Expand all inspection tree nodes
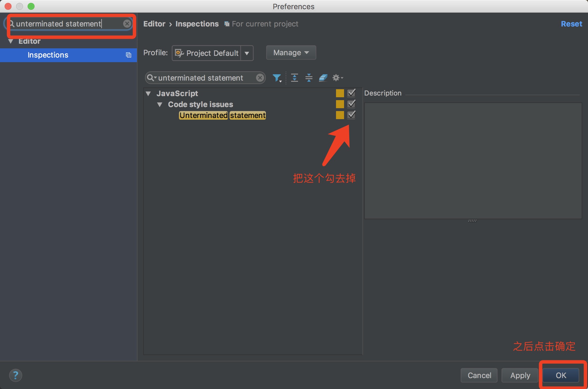Screen dimensions: 588x389 coord(294,78)
